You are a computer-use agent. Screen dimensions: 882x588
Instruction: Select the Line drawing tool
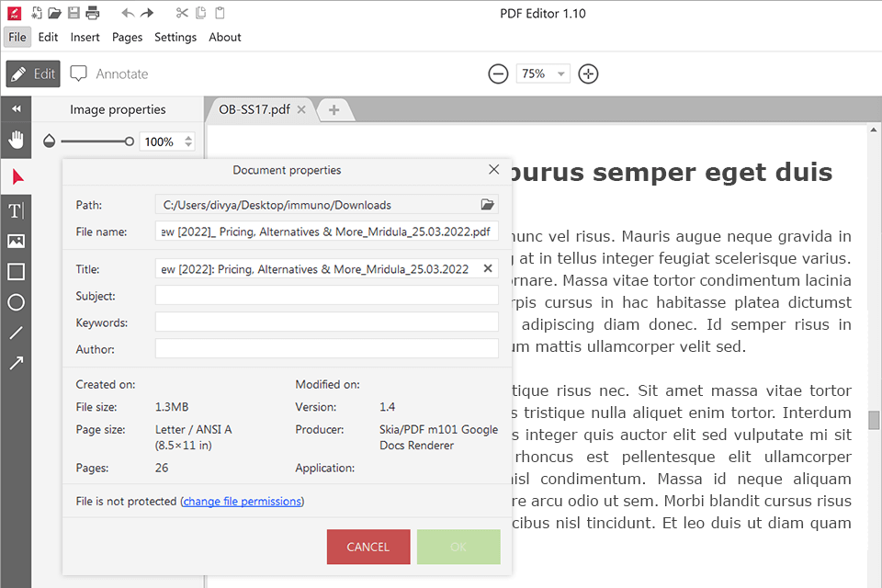coord(17,333)
